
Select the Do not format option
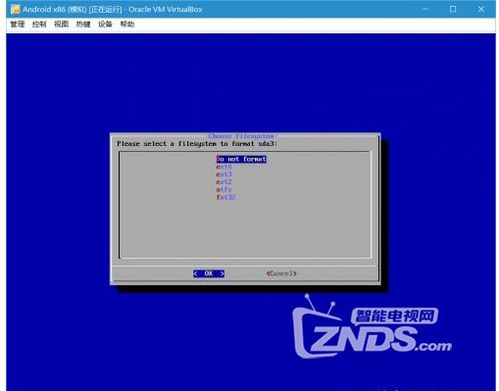click(x=241, y=159)
